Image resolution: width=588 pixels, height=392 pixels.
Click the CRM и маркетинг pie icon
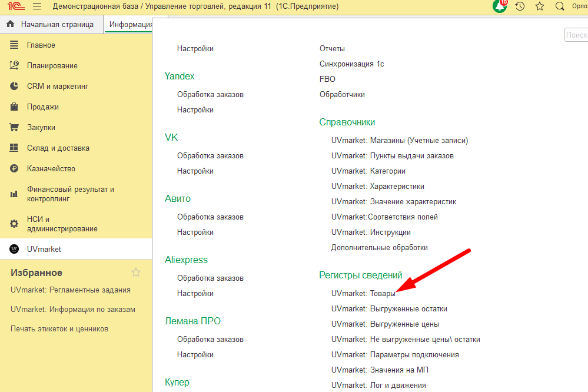pyautogui.click(x=14, y=86)
